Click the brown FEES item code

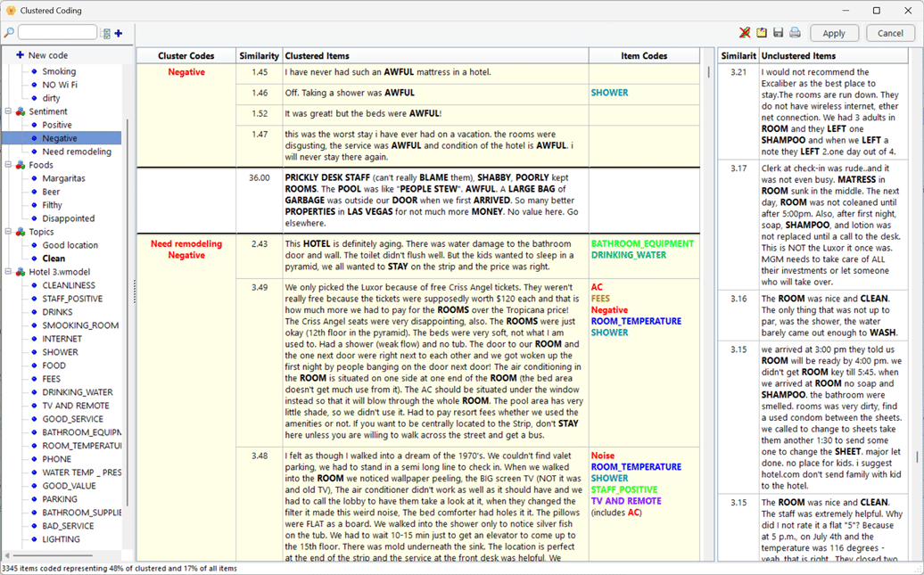[600, 299]
